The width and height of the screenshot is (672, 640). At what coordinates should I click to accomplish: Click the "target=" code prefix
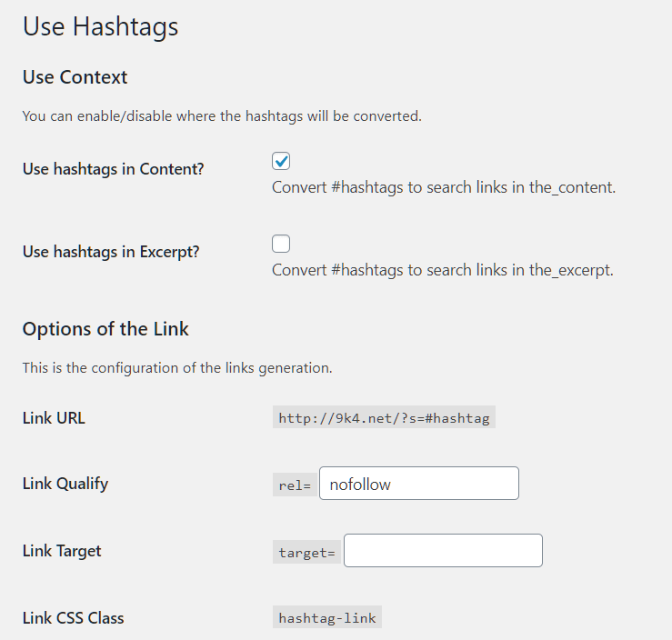[306, 552]
